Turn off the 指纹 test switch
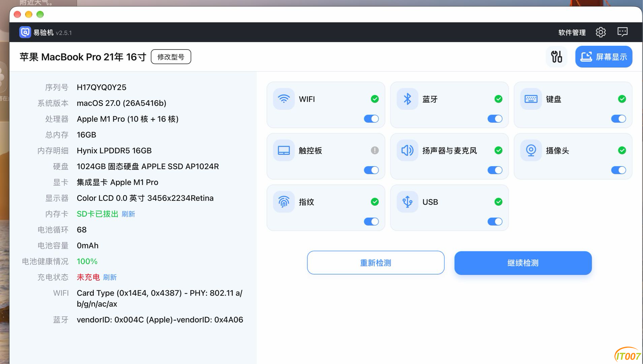This screenshot has height=364, width=643. tap(371, 221)
